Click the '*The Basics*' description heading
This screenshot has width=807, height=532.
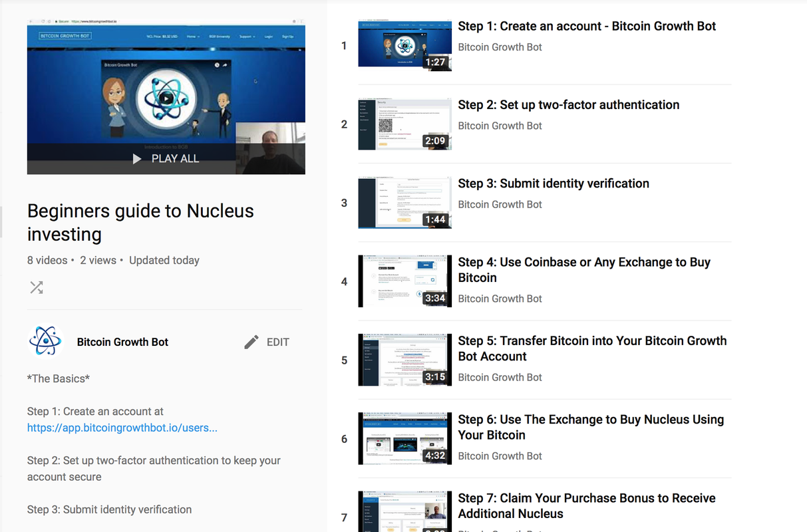[59, 379]
